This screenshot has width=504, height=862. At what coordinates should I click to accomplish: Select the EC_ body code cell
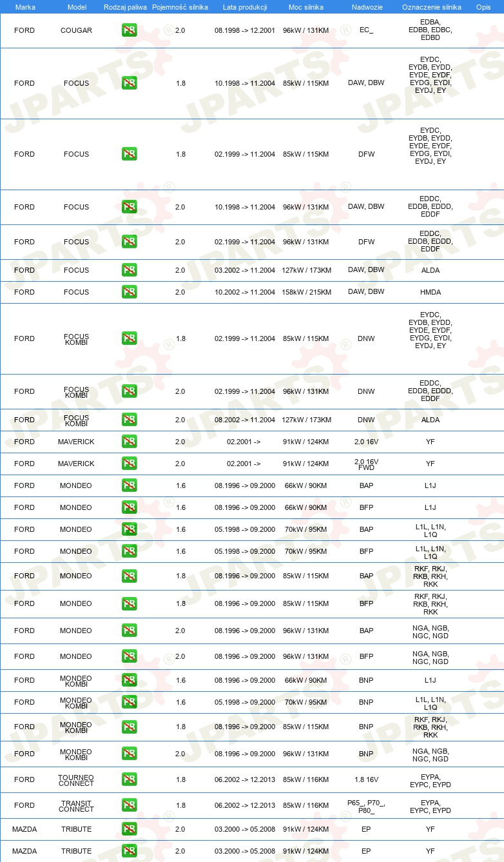366,30
